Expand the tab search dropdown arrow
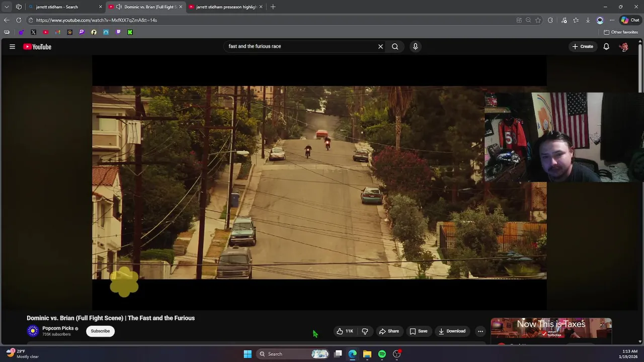The height and width of the screenshot is (362, 644). pyautogui.click(x=7, y=7)
